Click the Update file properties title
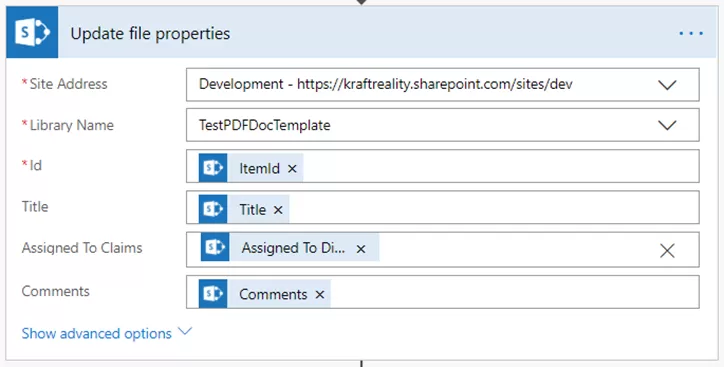 pos(150,34)
